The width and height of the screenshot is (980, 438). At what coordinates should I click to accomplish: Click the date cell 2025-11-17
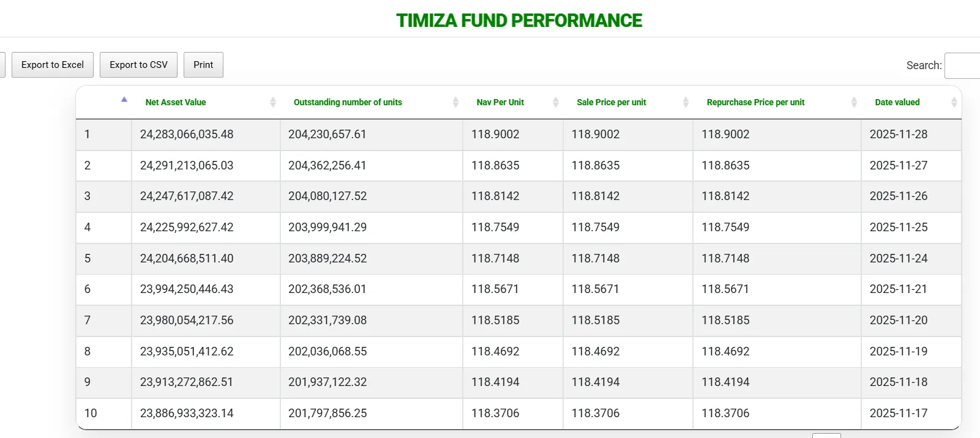point(898,414)
